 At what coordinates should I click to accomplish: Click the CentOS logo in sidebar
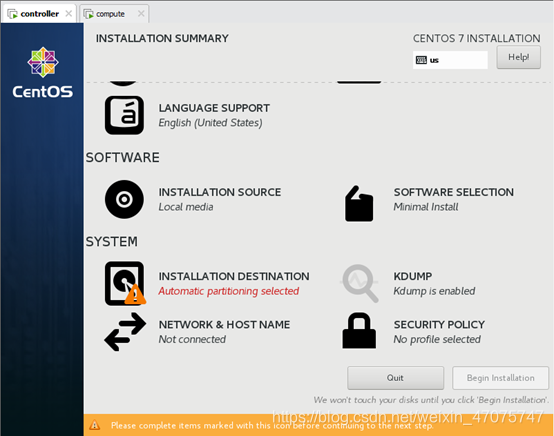tap(43, 73)
